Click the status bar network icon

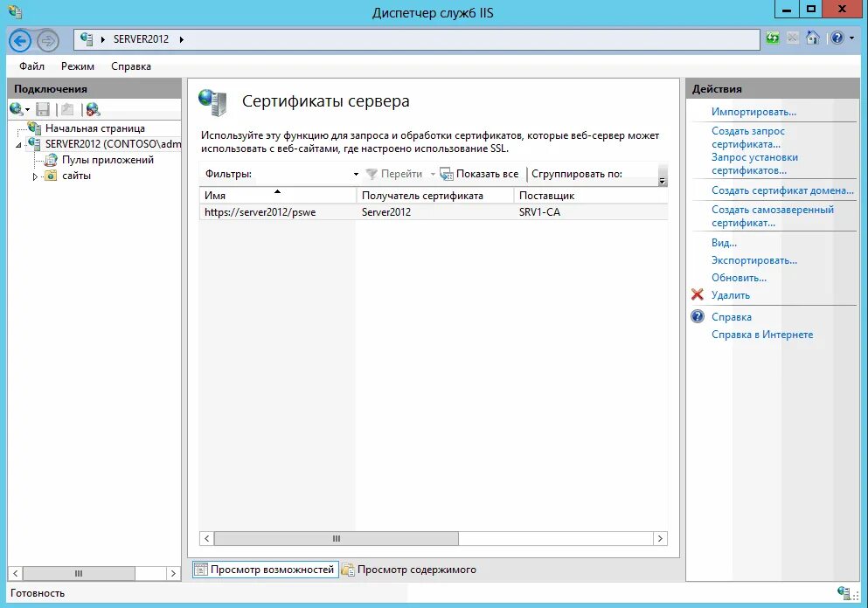tap(844, 592)
